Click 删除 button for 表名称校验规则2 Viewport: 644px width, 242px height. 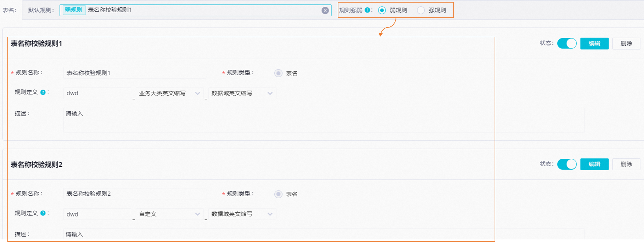tap(626, 164)
